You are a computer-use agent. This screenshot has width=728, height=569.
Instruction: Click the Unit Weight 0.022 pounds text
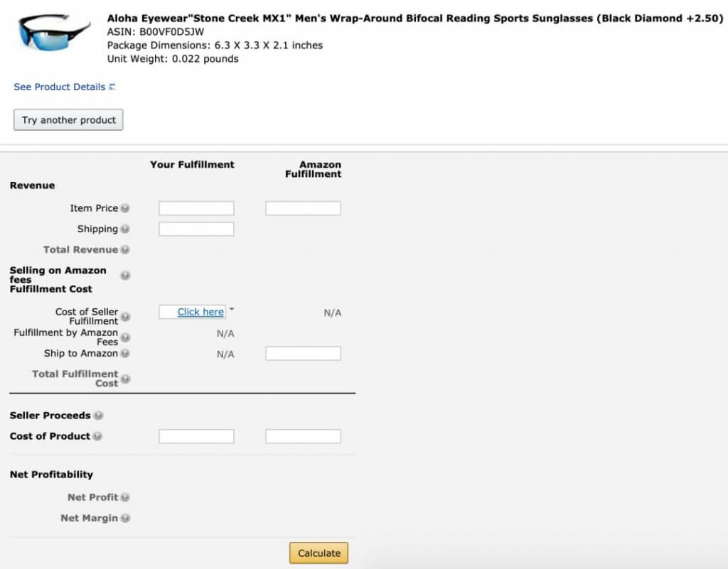point(173,59)
